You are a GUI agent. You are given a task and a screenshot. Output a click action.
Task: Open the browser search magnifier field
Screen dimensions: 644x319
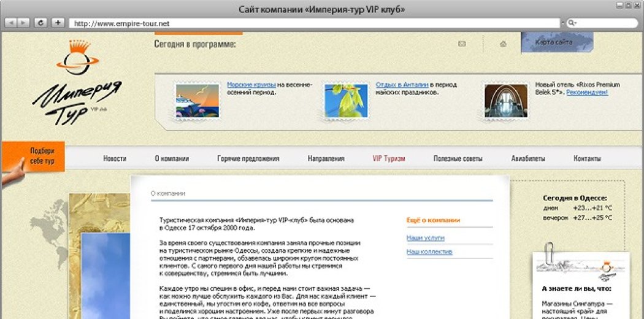click(x=604, y=23)
